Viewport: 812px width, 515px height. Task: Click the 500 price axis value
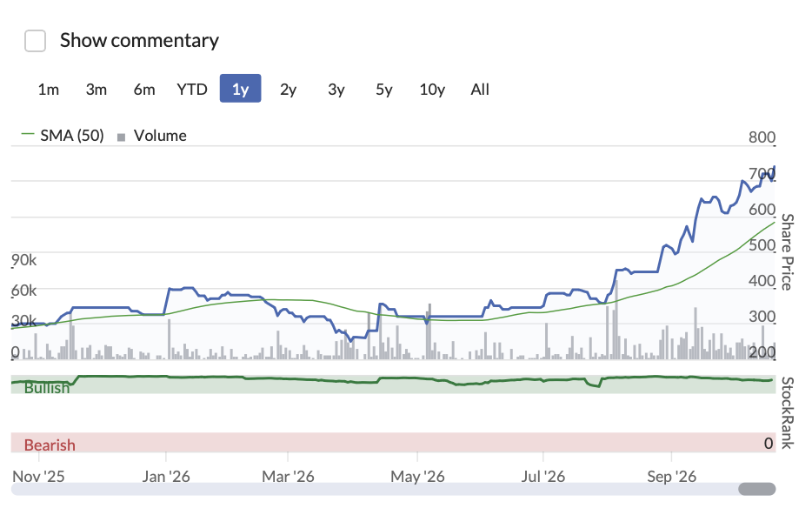click(x=762, y=244)
